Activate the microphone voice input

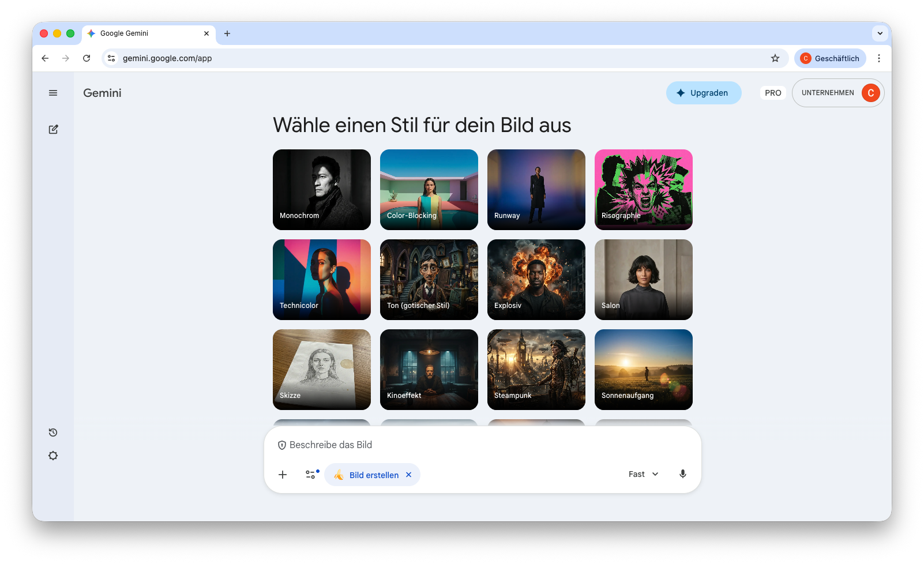[682, 474]
